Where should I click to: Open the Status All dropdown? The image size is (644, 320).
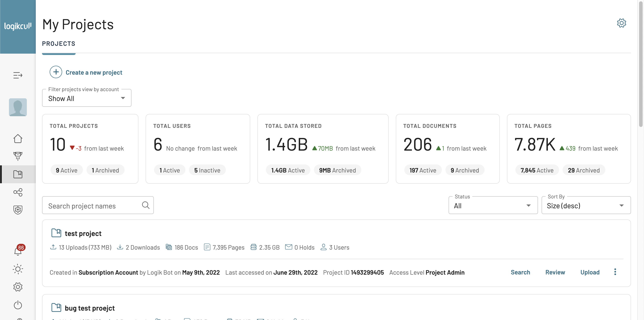(x=493, y=205)
